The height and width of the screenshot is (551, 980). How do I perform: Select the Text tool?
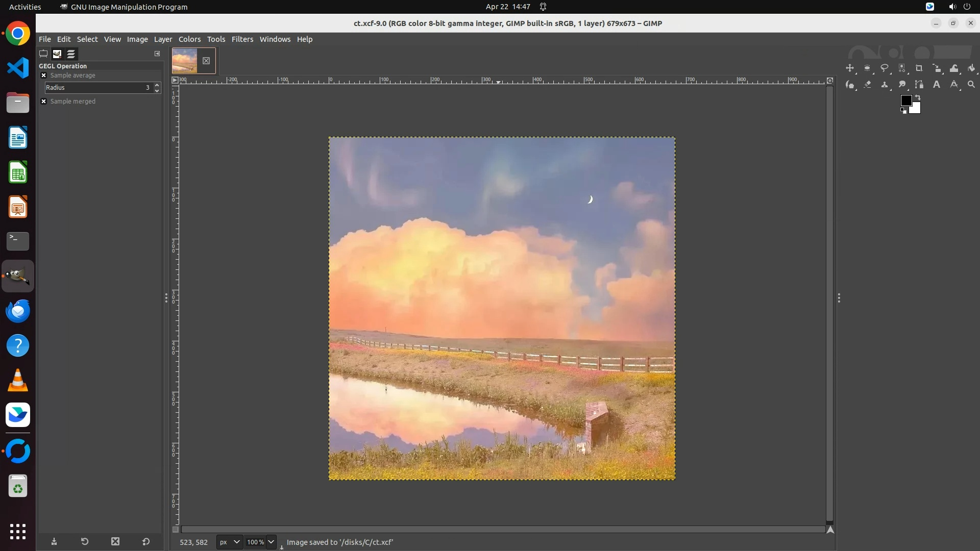click(x=937, y=85)
